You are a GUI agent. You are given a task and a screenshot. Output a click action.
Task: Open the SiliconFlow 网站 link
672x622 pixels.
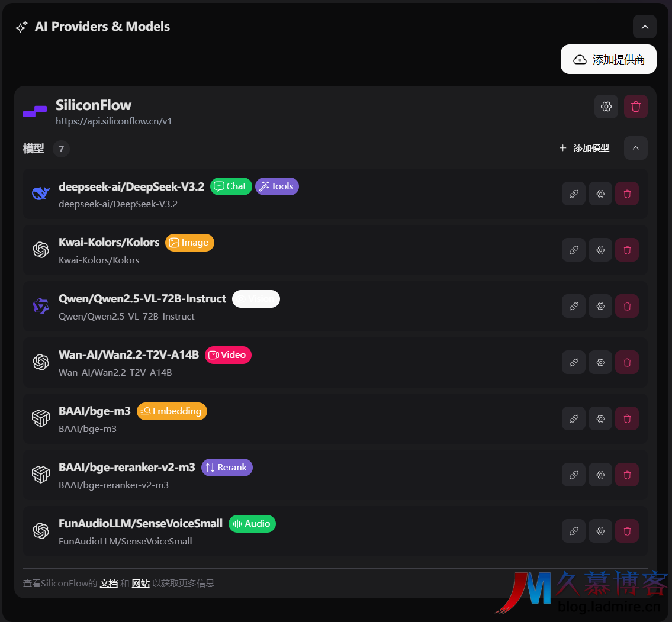point(140,584)
